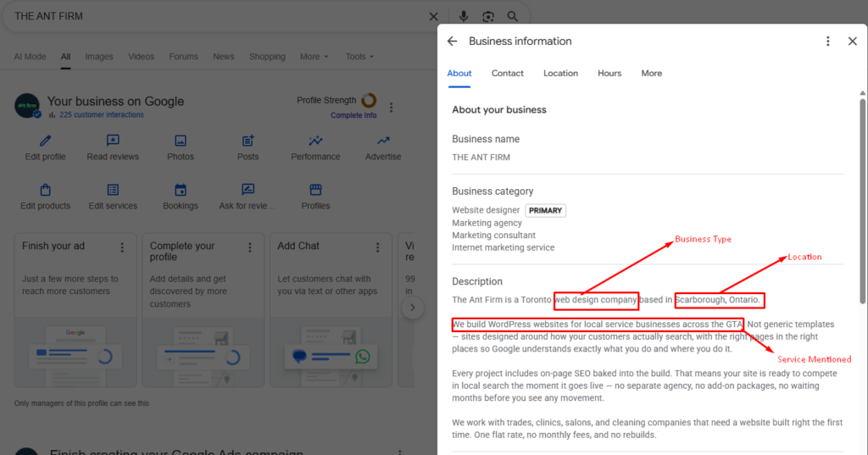Open the Finish your ad card

point(75,310)
